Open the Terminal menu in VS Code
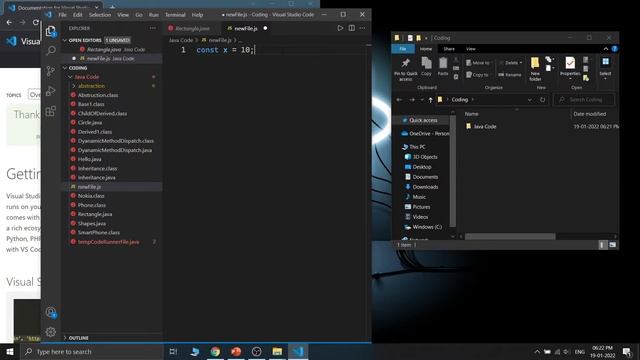 tap(175, 15)
